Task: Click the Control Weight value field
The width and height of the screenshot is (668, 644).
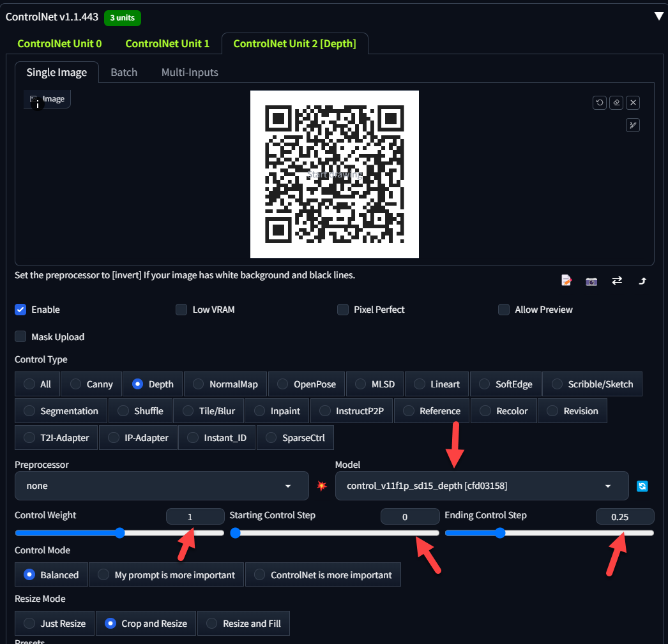Action: [195, 517]
